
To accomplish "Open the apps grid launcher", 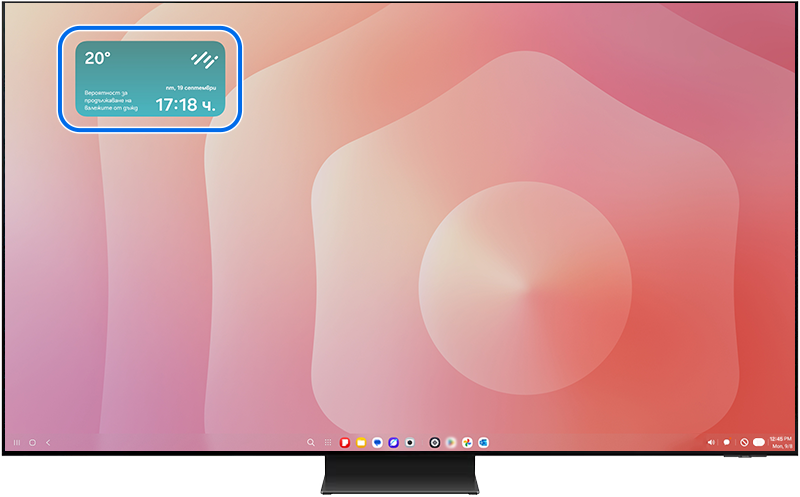I will point(328,442).
